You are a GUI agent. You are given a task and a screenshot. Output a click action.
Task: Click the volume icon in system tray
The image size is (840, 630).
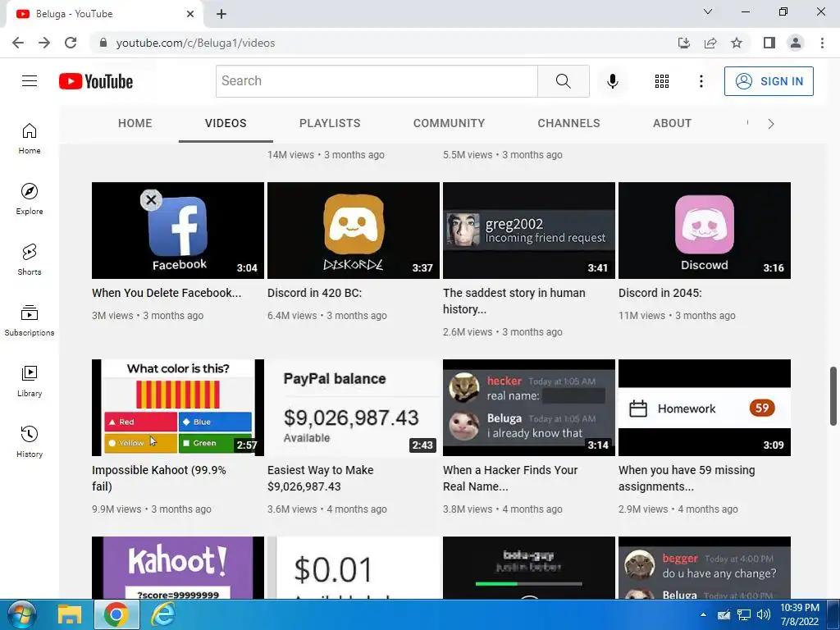(764, 614)
